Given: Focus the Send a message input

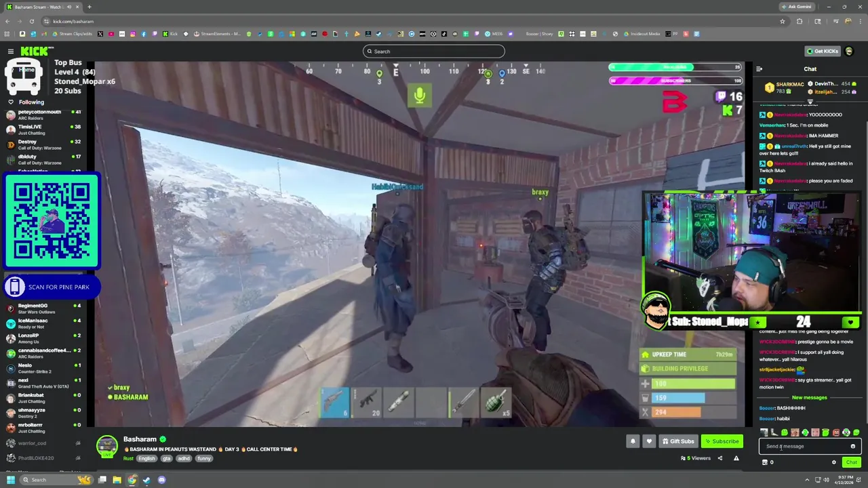Looking at the screenshot, I should 810,446.
